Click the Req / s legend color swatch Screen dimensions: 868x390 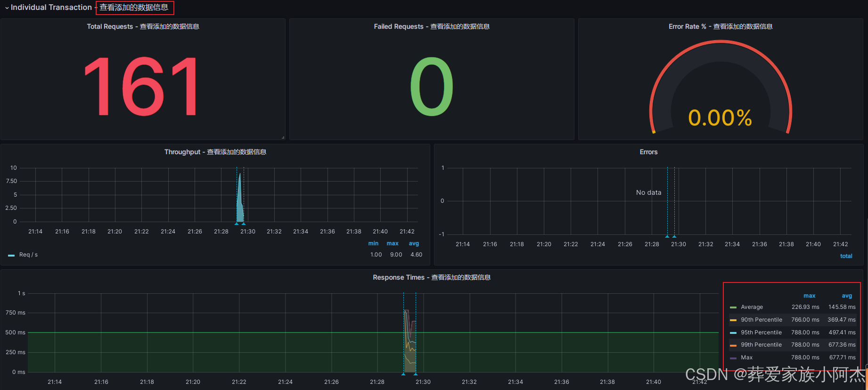coord(11,255)
